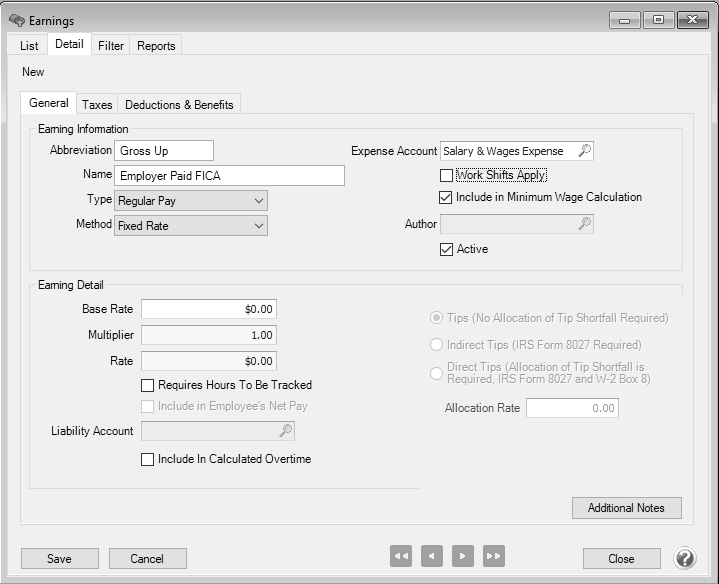Enable the Work Shifts Apply checkbox

click(447, 176)
